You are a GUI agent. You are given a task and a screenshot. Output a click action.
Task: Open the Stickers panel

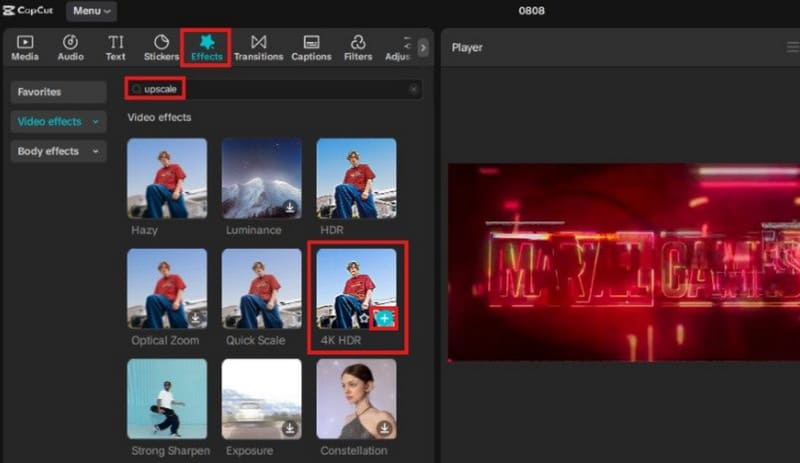click(161, 47)
